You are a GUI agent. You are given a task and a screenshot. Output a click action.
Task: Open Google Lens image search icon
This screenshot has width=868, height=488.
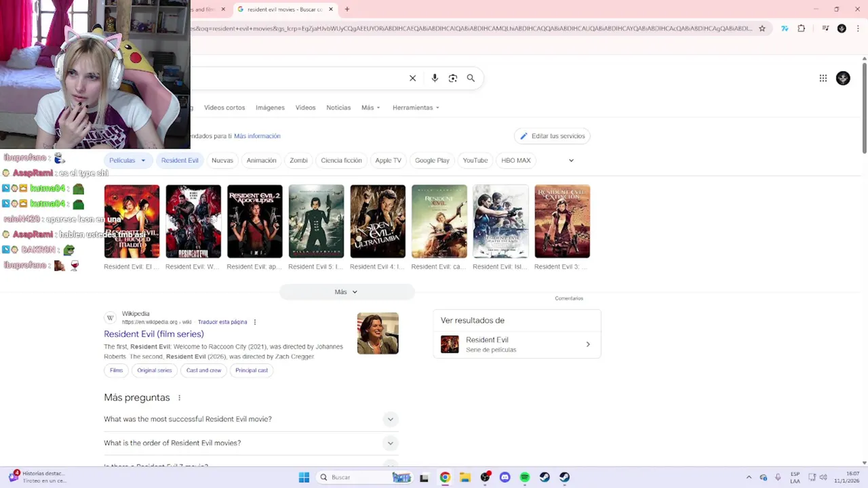point(453,78)
